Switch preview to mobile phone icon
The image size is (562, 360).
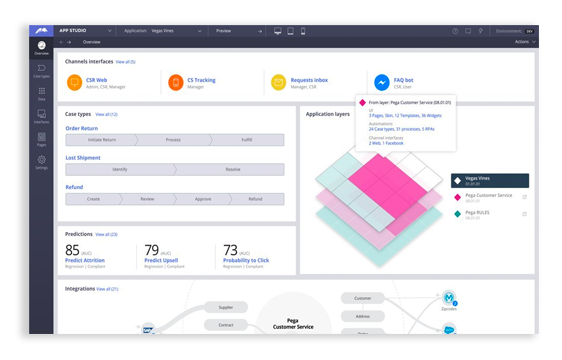(303, 31)
